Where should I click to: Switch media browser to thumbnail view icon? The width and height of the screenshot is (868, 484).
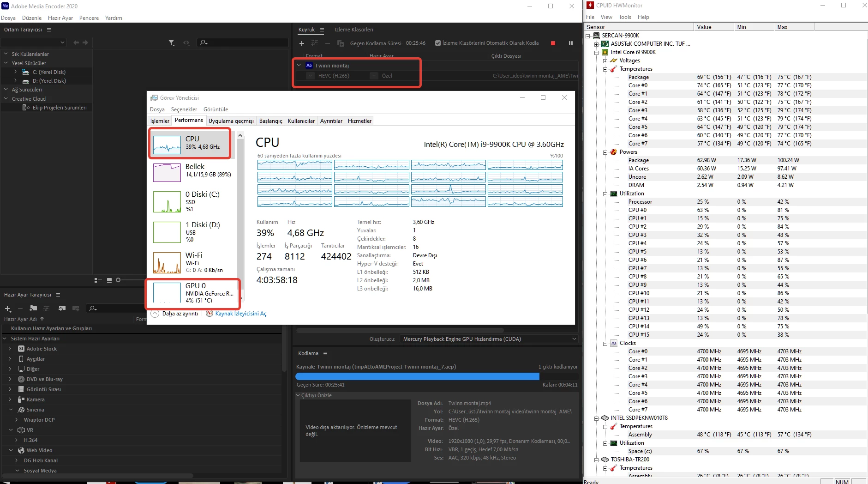(109, 280)
